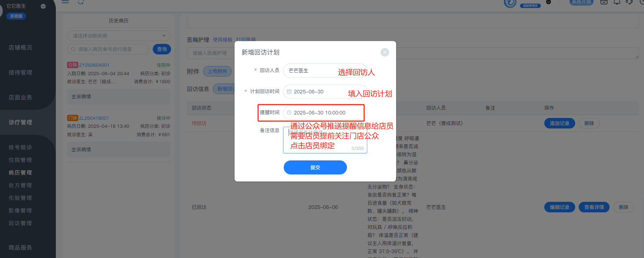Go to 病历管理 in sidebar
The height and width of the screenshot is (258, 644).
click(x=20, y=173)
